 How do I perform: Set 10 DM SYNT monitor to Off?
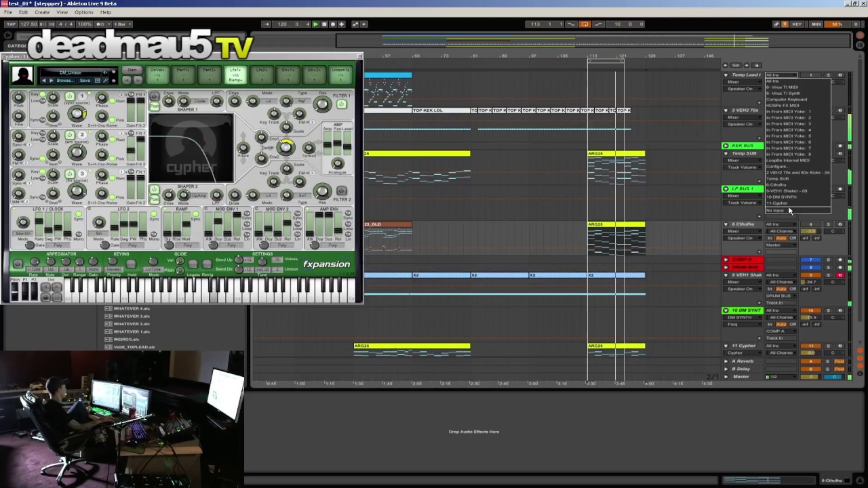pos(792,324)
